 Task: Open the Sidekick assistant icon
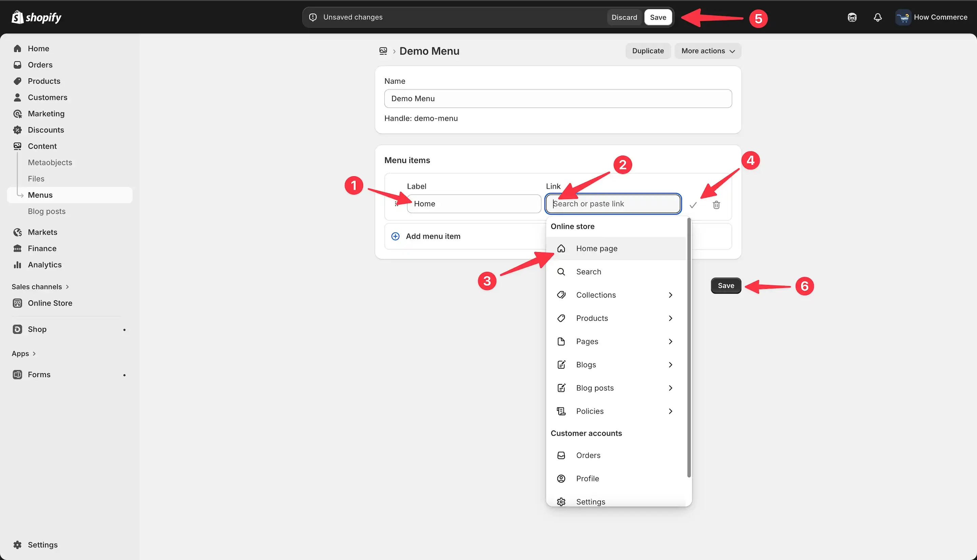[x=852, y=17]
